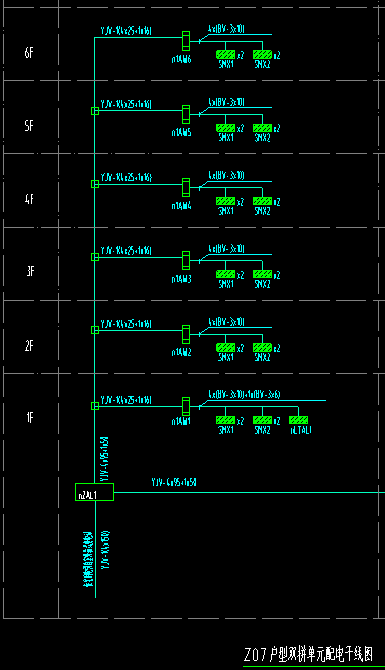Select the YJV cable label on 4F branch
The height and width of the screenshot is (670, 385).
[x=126, y=177]
